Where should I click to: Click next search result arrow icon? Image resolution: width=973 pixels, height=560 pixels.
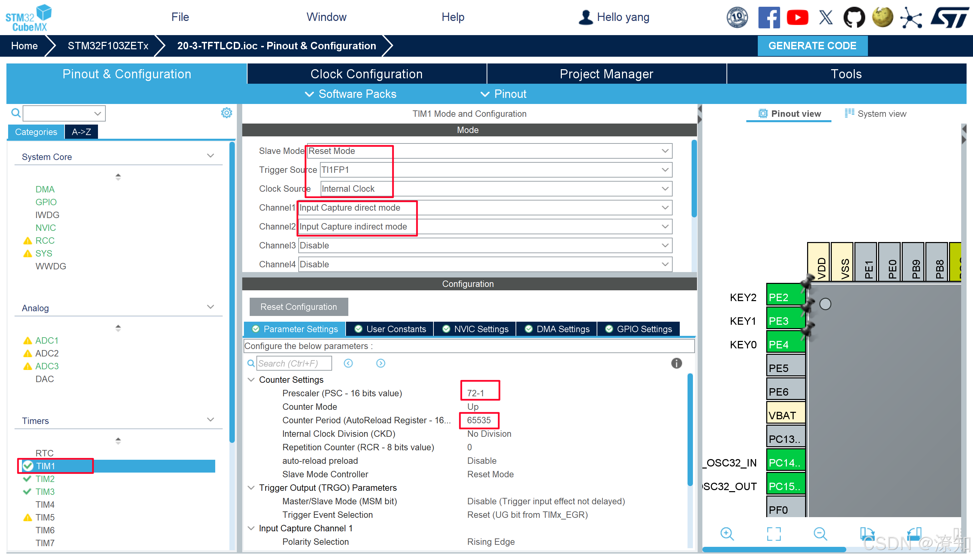(x=380, y=363)
